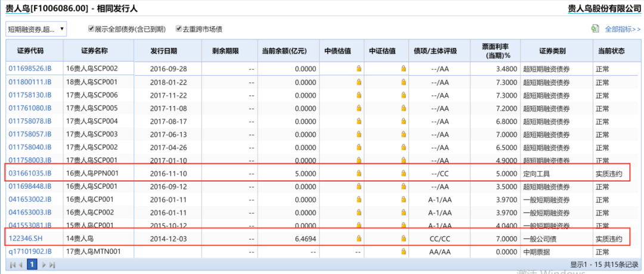
Task: Click 中债估值 lock icon in 16贵人鸟PPN001 row
Action: point(359,173)
